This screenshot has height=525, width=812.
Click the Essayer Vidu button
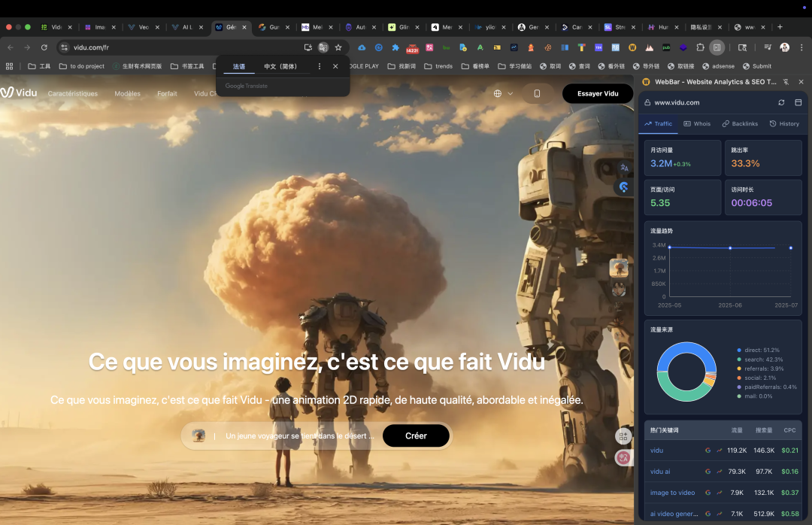(598, 94)
